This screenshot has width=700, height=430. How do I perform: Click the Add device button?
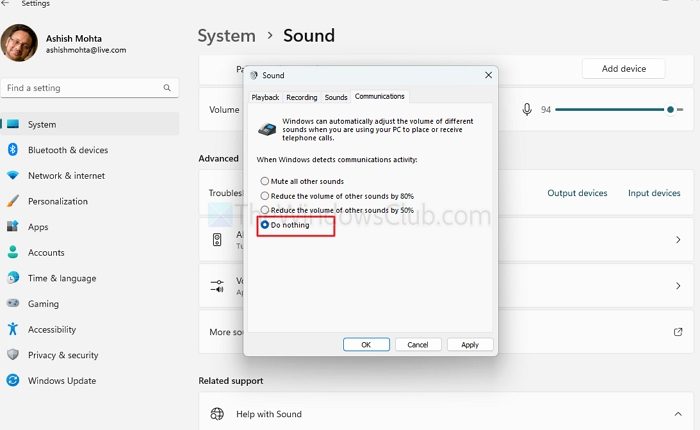pyautogui.click(x=624, y=69)
